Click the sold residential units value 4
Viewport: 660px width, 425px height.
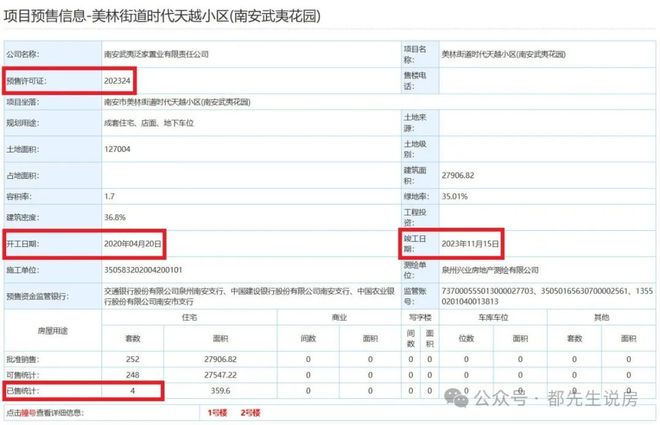coord(133,391)
